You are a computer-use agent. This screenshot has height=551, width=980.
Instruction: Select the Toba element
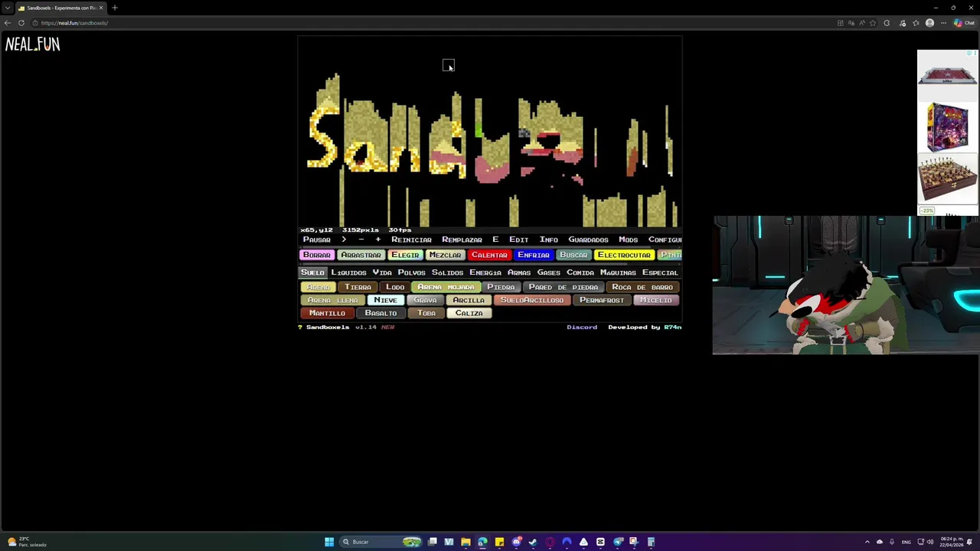(x=426, y=313)
